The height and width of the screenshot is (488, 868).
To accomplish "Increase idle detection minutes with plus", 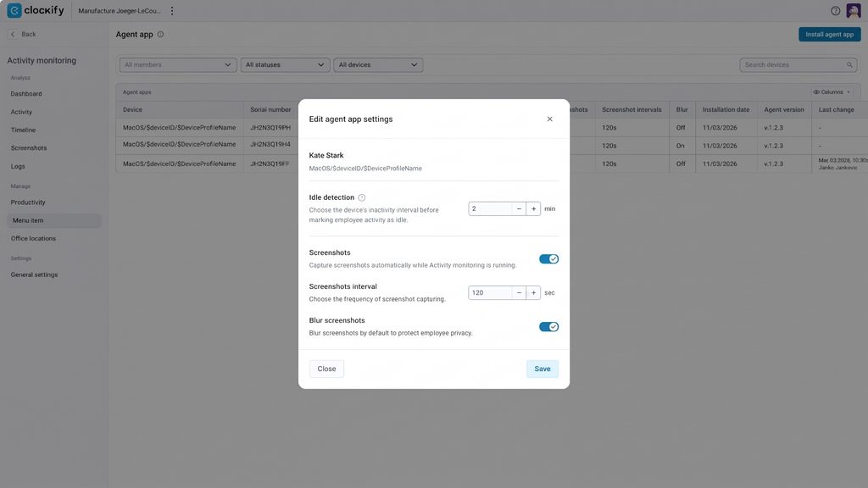I will point(534,208).
